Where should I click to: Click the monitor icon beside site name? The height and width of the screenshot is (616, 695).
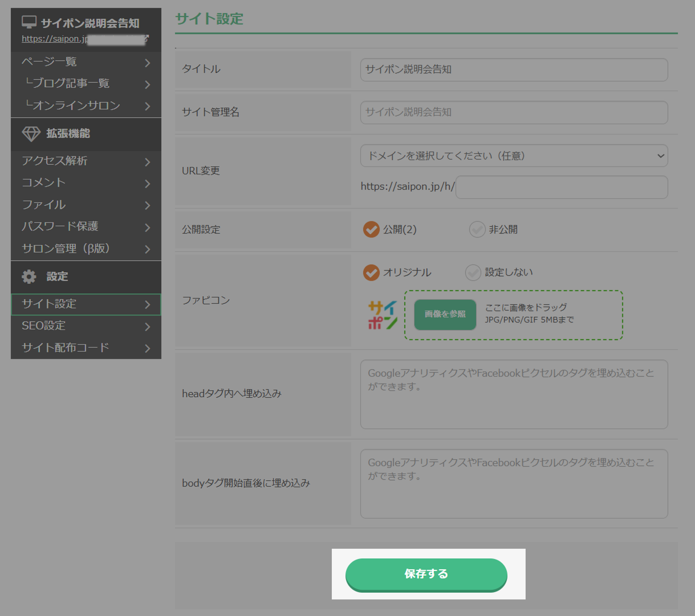pos(29,22)
